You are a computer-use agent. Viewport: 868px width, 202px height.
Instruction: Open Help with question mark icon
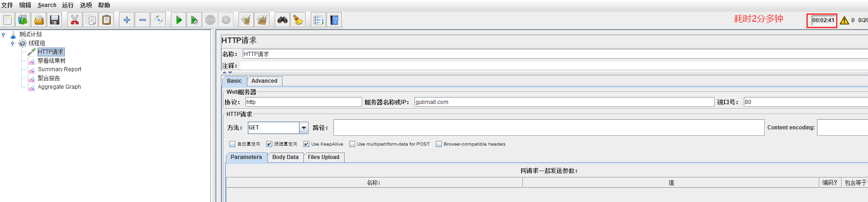point(334,20)
